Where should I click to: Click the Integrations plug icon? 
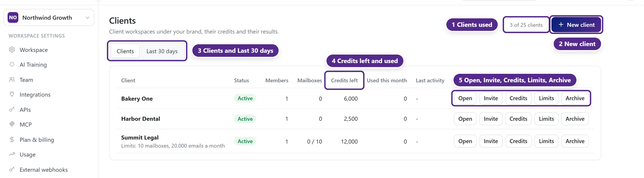12,94
